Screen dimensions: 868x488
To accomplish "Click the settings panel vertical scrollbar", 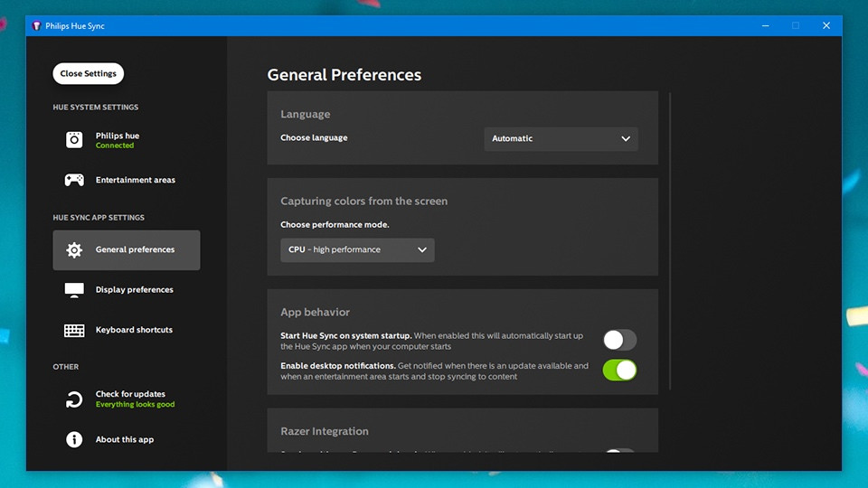I will 670,241.
